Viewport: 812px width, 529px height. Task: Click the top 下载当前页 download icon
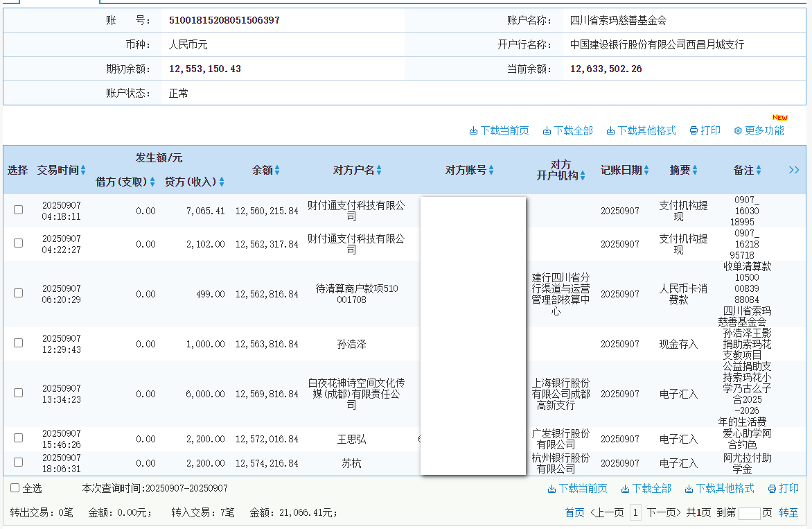[x=474, y=131]
